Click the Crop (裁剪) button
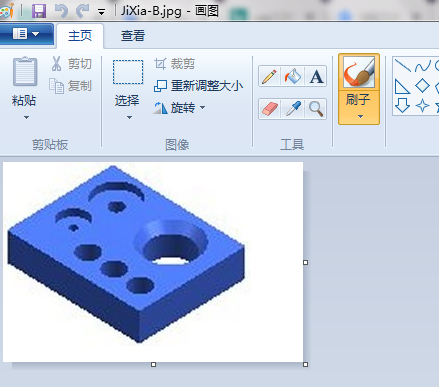Image resolution: width=439 pixels, height=387 pixels. (x=174, y=63)
